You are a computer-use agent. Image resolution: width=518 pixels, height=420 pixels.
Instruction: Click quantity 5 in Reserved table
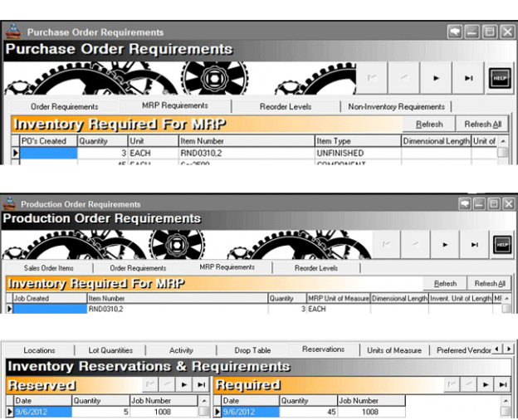point(100,412)
